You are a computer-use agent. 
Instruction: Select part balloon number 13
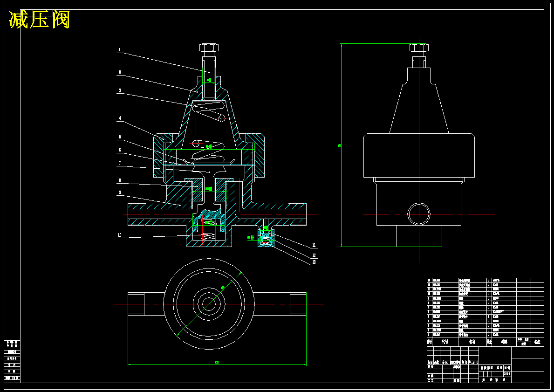(314, 262)
